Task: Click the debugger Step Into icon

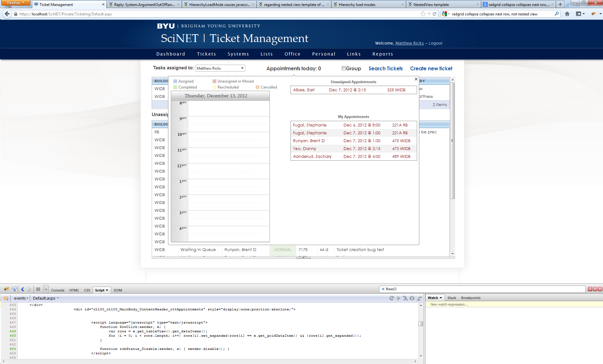Action: point(405,298)
